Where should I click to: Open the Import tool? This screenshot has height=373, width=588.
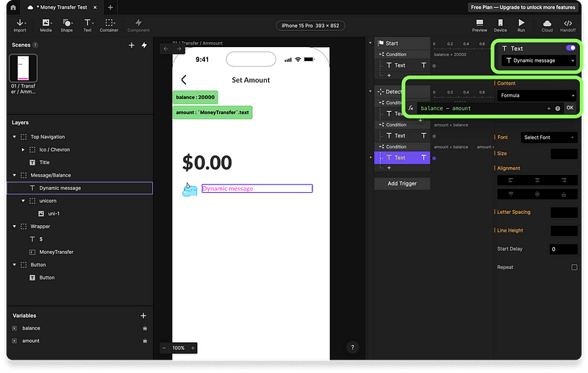pos(20,26)
